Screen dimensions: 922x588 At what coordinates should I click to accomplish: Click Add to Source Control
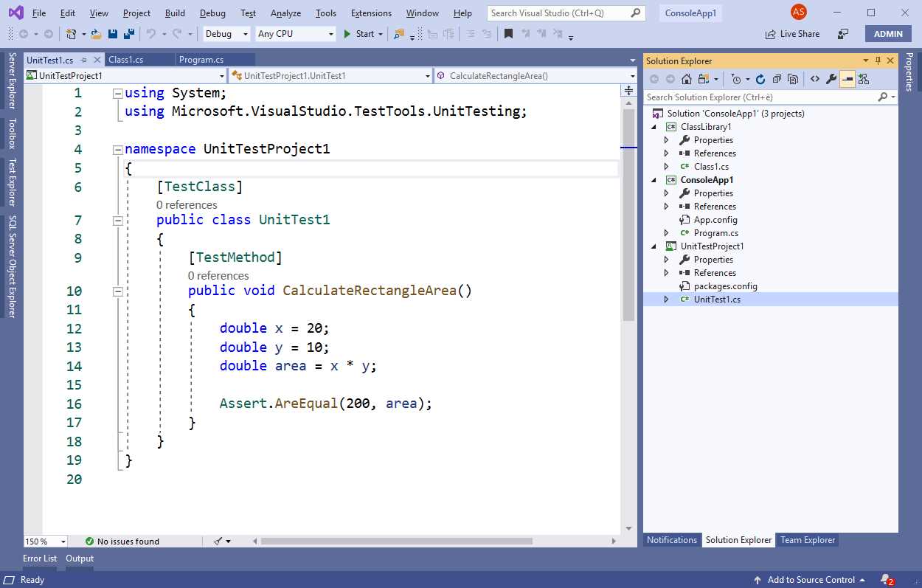pyautogui.click(x=811, y=580)
